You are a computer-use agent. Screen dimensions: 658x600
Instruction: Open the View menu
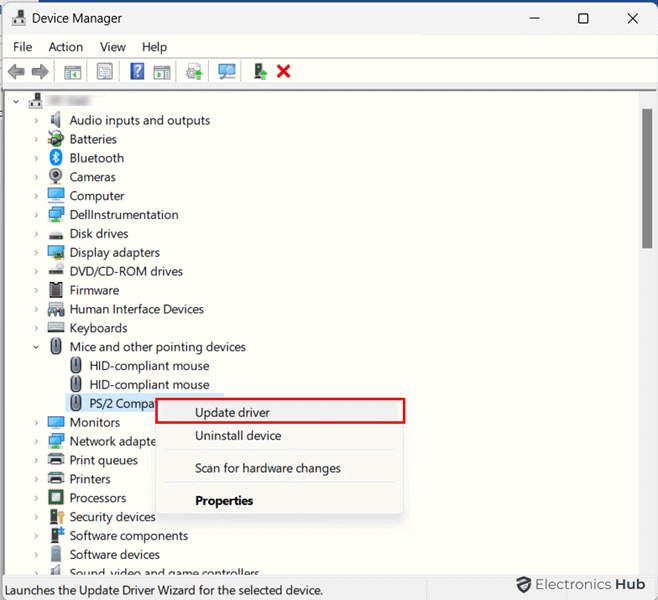pos(113,47)
